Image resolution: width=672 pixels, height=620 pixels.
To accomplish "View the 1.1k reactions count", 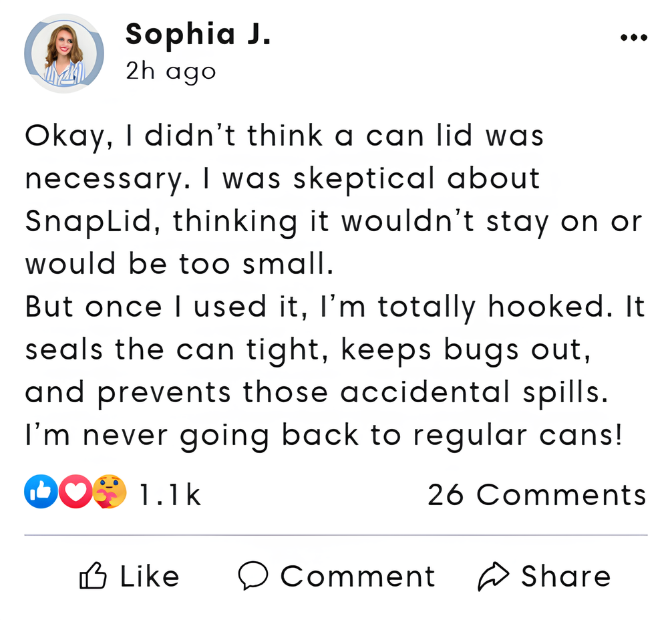I will point(170,495).
